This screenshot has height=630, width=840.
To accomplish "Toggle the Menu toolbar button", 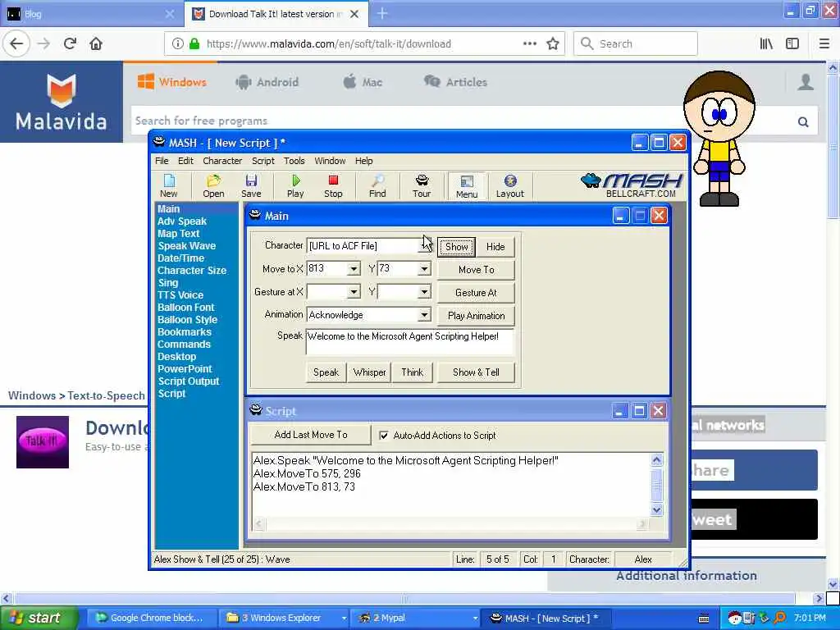I will (467, 186).
